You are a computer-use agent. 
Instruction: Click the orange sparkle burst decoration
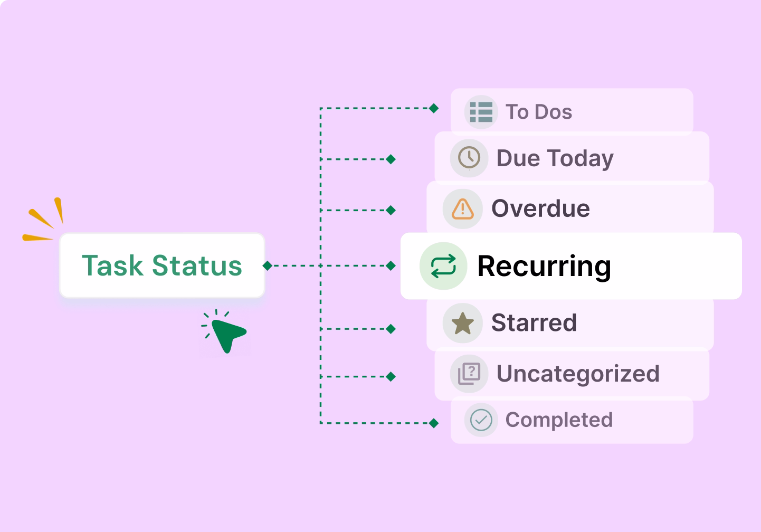pyautogui.click(x=44, y=221)
